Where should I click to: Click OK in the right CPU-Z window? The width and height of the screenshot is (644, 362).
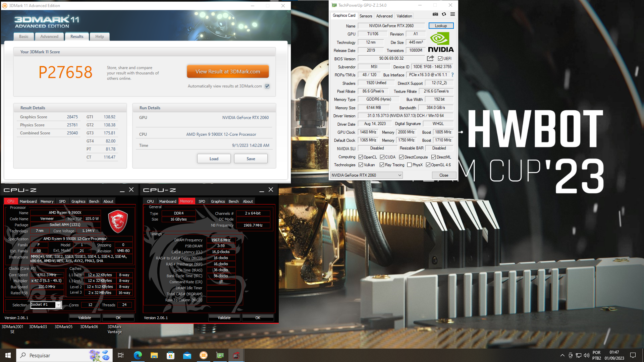point(258,317)
